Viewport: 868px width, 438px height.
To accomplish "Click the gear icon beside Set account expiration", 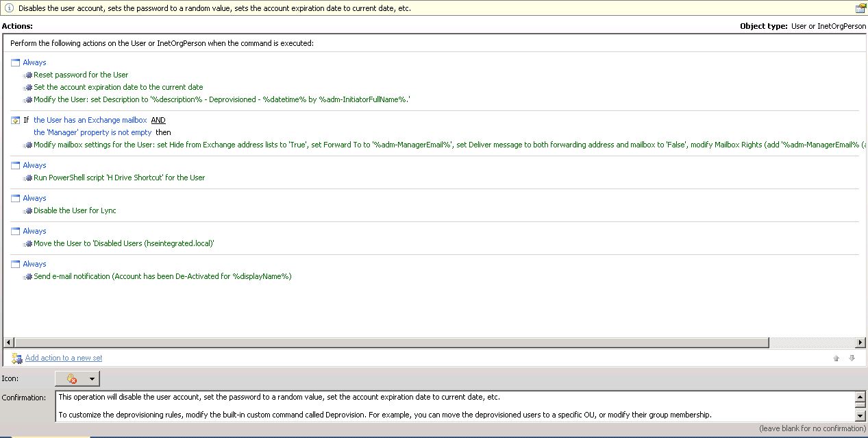I will click(28, 88).
